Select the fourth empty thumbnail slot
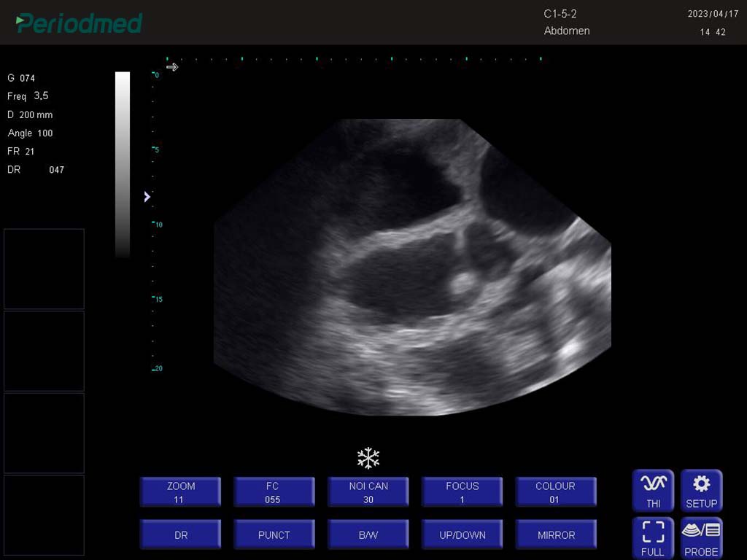The height and width of the screenshot is (560, 747). pos(44,515)
